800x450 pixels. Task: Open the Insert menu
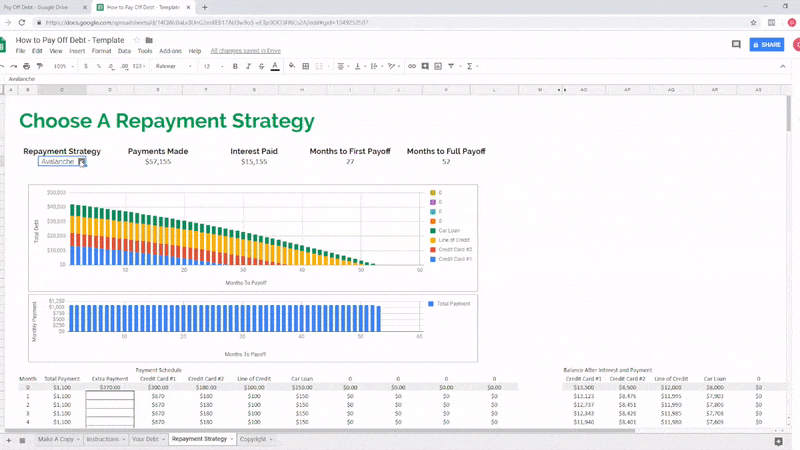77,51
